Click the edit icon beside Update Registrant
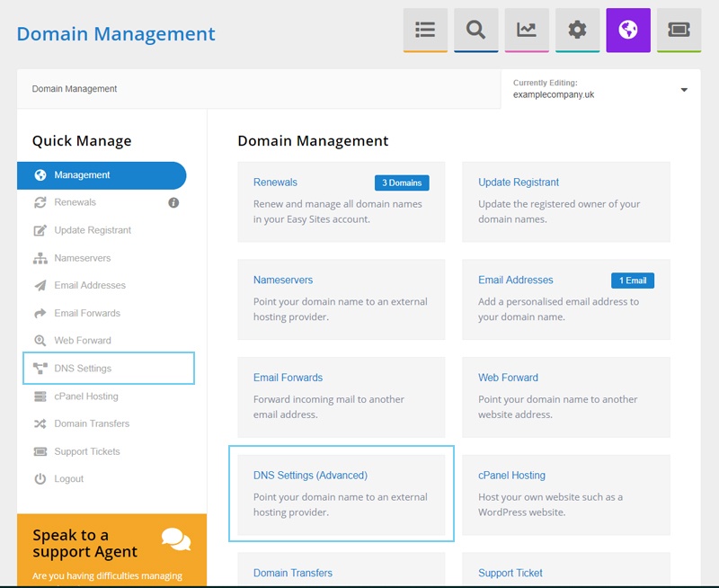Viewport: 719px width, 588px height. 40,230
